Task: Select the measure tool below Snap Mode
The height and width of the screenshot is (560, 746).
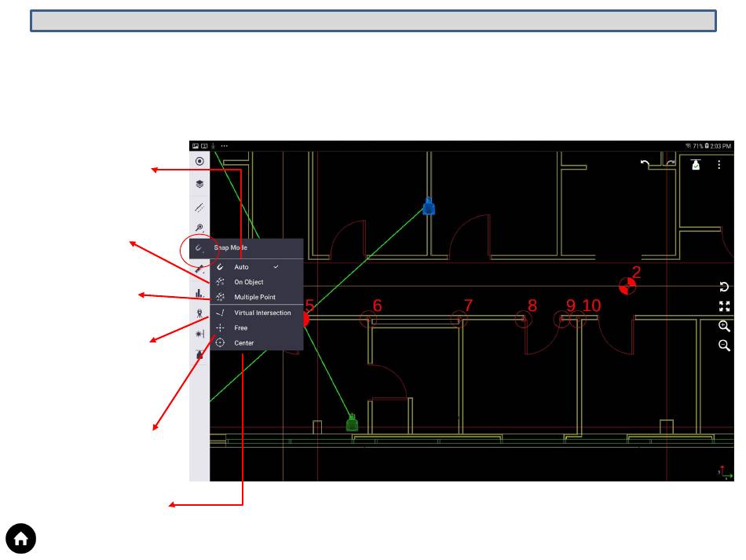Action: 199,269
